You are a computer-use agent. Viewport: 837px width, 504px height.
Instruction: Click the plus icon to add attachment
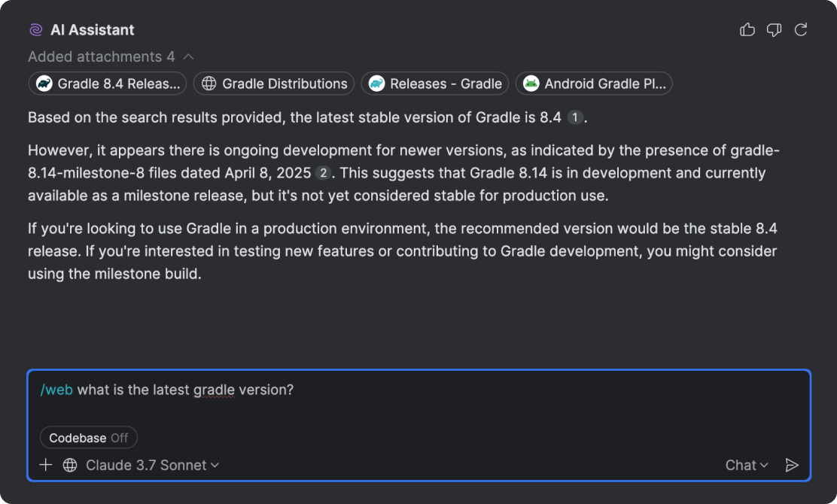point(45,465)
